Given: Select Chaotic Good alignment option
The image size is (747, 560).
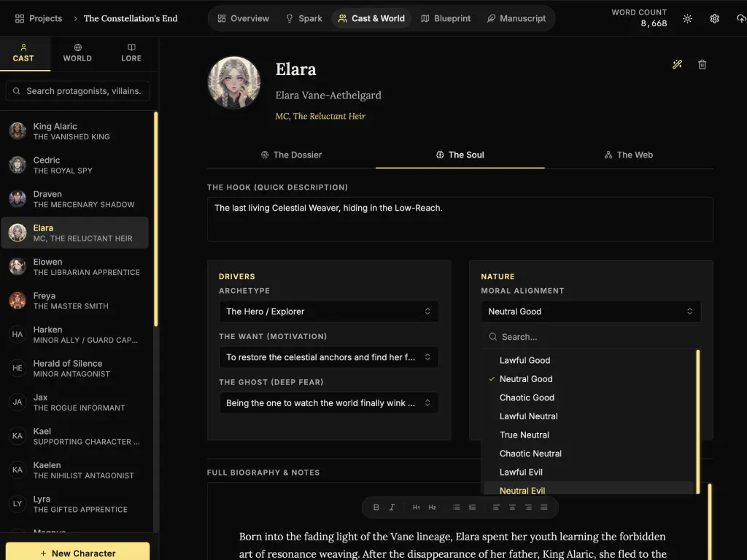Looking at the screenshot, I should (x=527, y=397).
